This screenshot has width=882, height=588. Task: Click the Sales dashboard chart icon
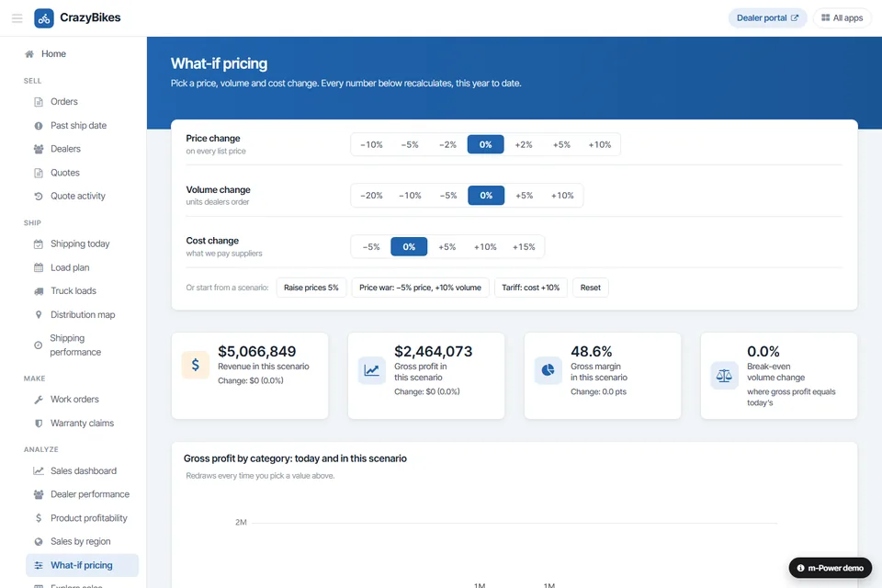(x=39, y=471)
